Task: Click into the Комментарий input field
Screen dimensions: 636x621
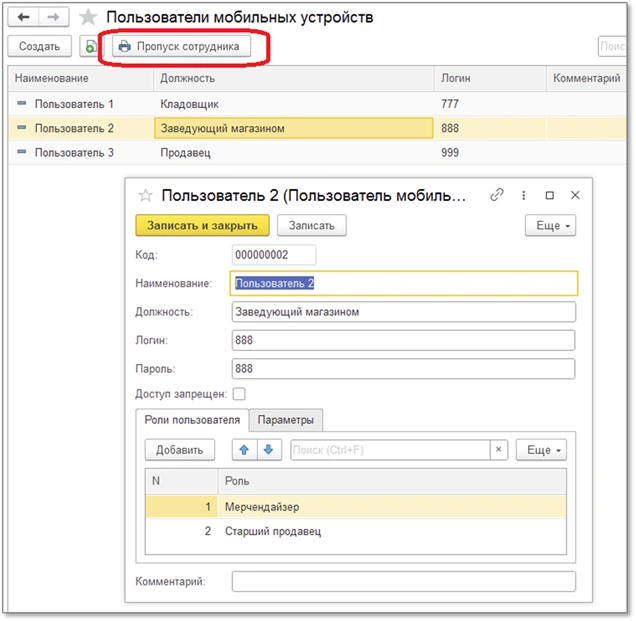Action: click(x=404, y=582)
